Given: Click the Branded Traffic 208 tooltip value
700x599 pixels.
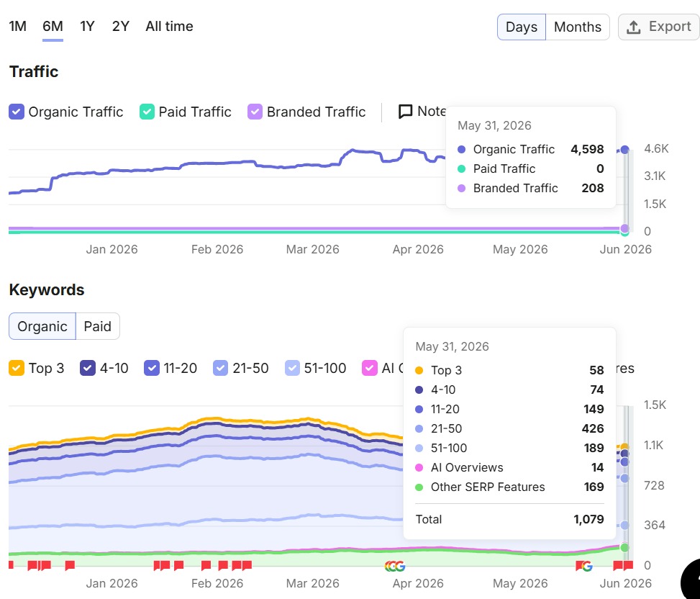Looking at the screenshot, I should pyautogui.click(x=593, y=188).
